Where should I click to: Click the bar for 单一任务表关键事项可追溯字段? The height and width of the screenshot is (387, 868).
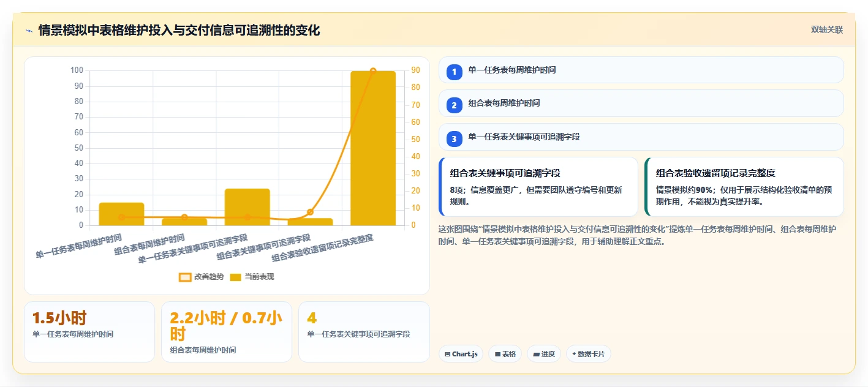point(247,207)
